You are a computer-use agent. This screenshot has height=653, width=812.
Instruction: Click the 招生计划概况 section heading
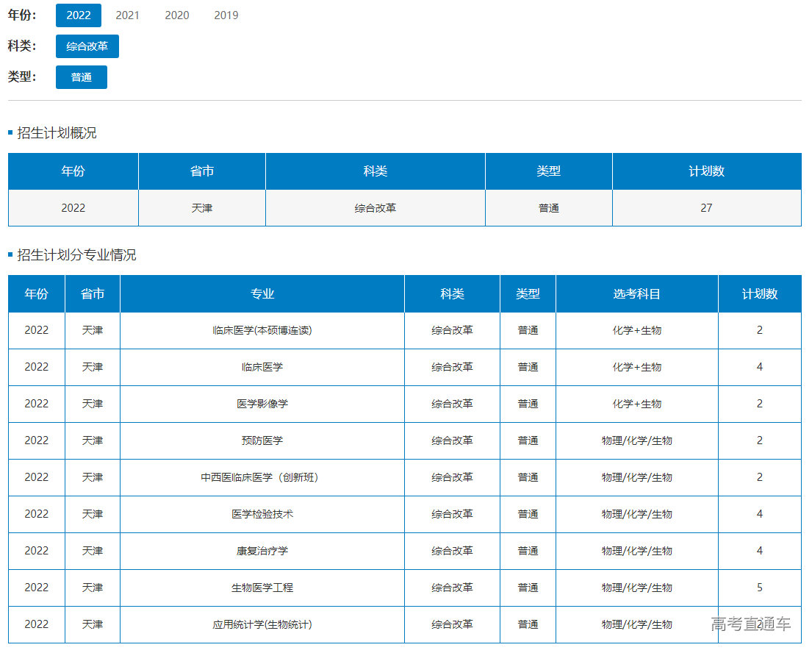(57, 133)
